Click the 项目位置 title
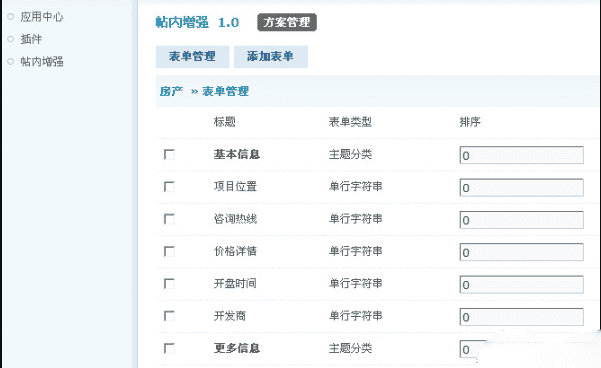Image resolution: width=601 pixels, height=368 pixels. coord(235,186)
